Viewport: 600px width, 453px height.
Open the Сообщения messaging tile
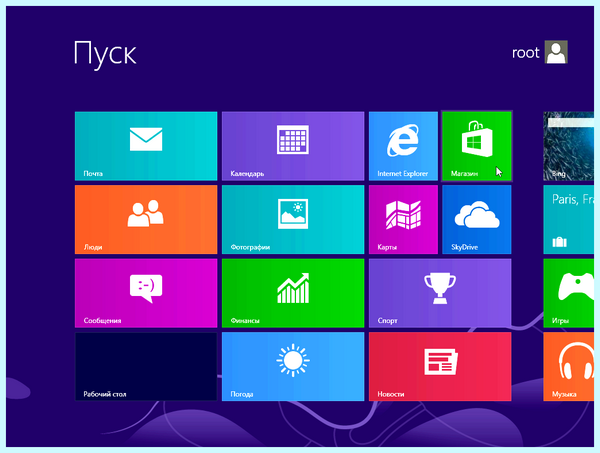146,293
